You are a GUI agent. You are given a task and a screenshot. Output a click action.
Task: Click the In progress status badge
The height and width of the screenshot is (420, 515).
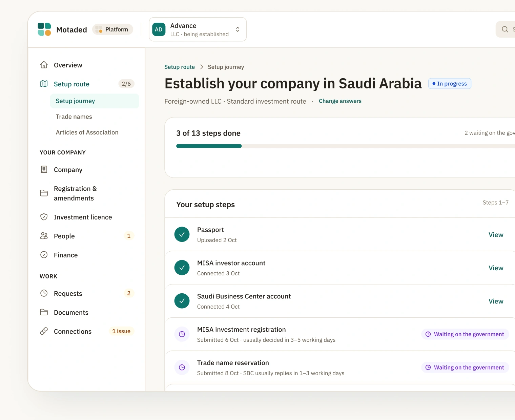coord(450,84)
